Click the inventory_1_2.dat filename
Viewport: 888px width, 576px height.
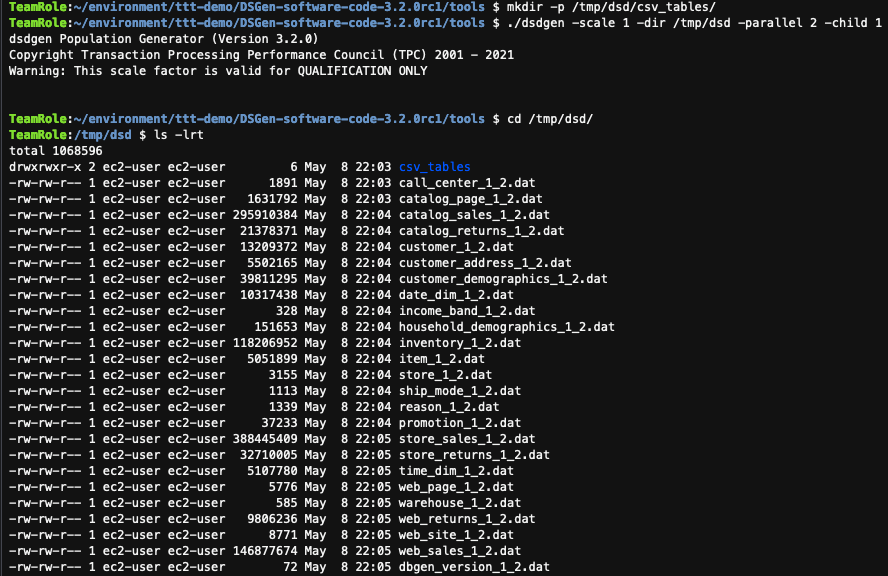[460, 343]
